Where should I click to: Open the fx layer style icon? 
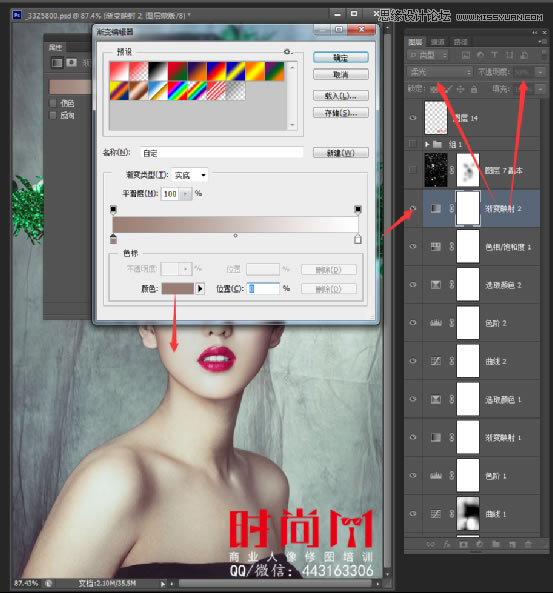tap(447, 544)
